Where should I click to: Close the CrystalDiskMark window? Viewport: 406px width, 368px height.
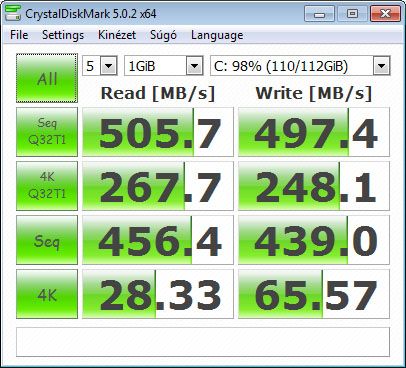pyautogui.click(x=385, y=14)
